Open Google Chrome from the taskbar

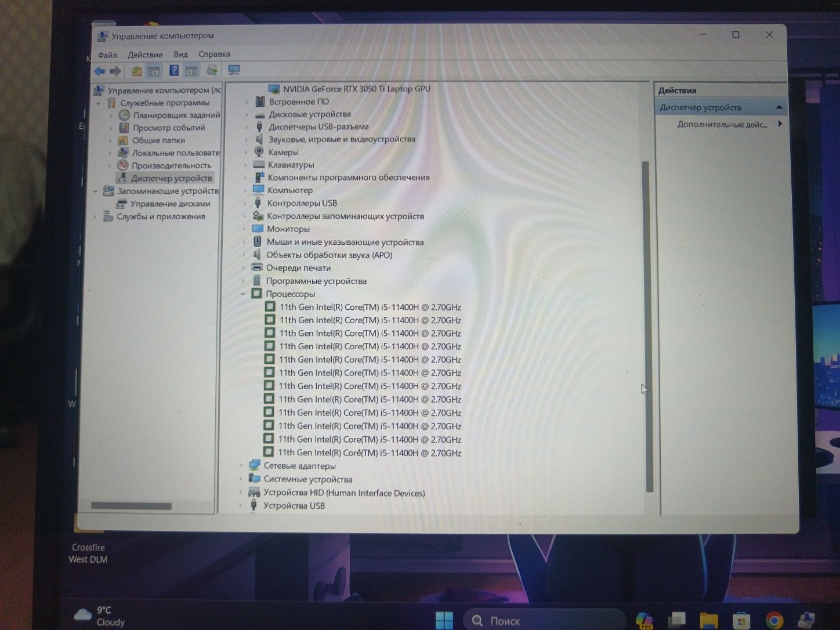(774, 621)
